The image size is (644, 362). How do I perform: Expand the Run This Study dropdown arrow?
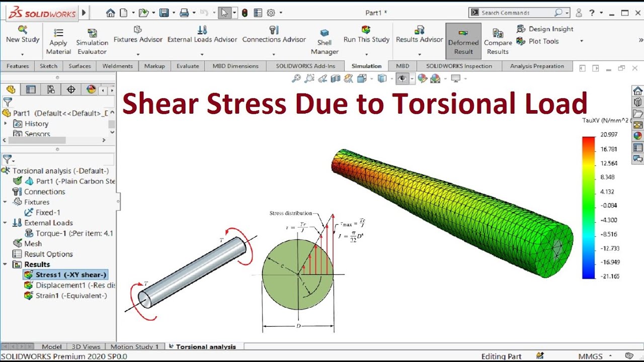366,54
